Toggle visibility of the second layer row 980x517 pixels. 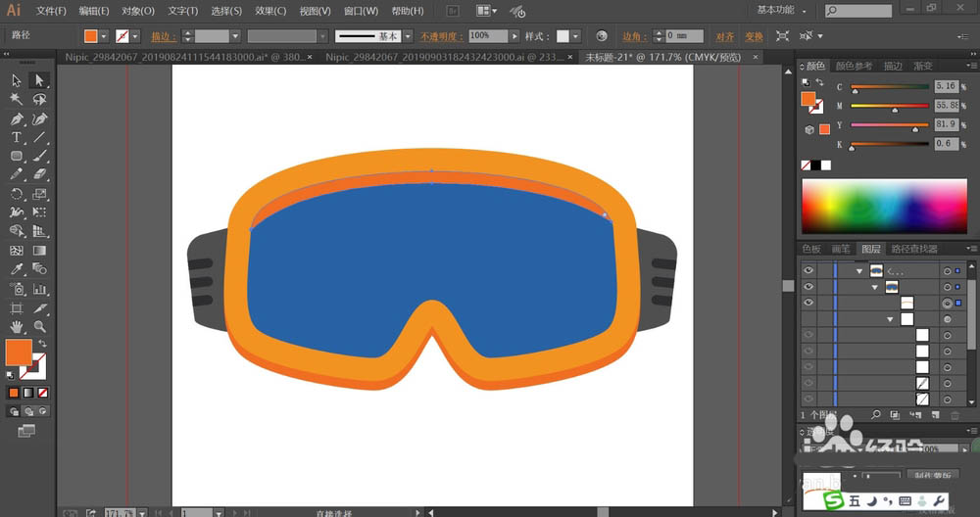(808, 287)
